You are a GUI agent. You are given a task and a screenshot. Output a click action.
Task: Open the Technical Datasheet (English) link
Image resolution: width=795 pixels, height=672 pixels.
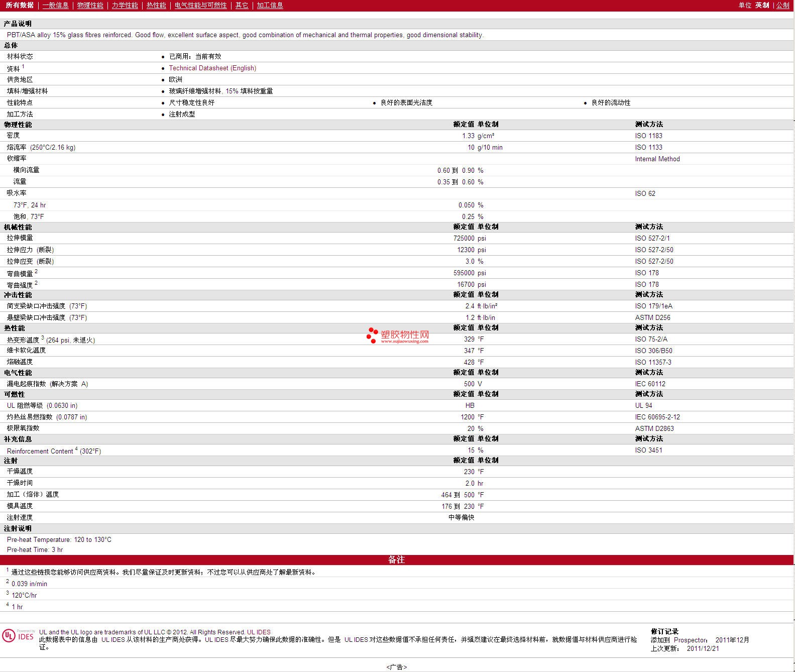pyautogui.click(x=212, y=68)
